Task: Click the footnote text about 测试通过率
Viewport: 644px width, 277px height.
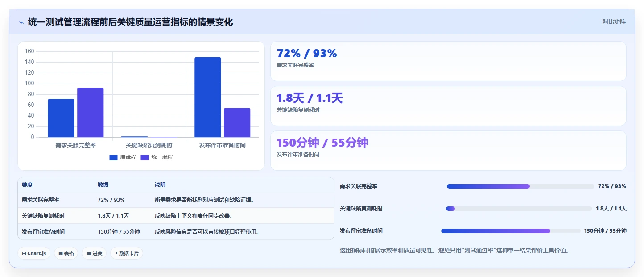Action: tap(454, 250)
